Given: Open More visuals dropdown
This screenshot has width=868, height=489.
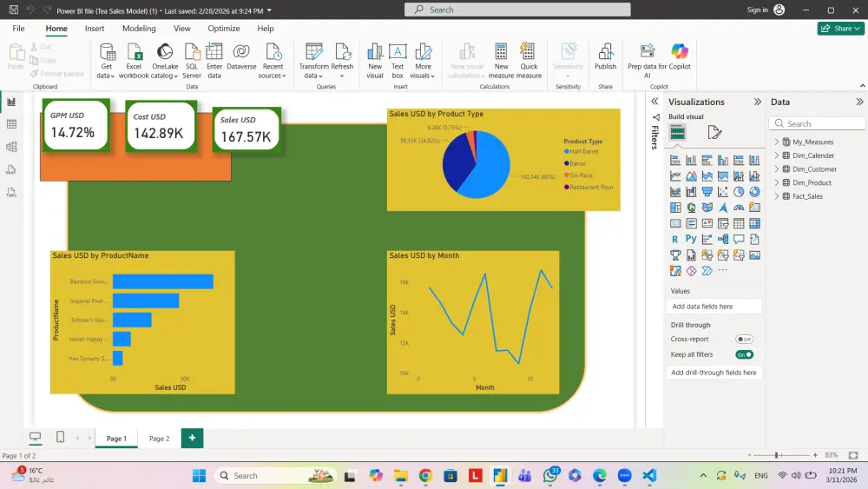Looking at the screenshot, I should pyautogui.click(x=423, y=61).
